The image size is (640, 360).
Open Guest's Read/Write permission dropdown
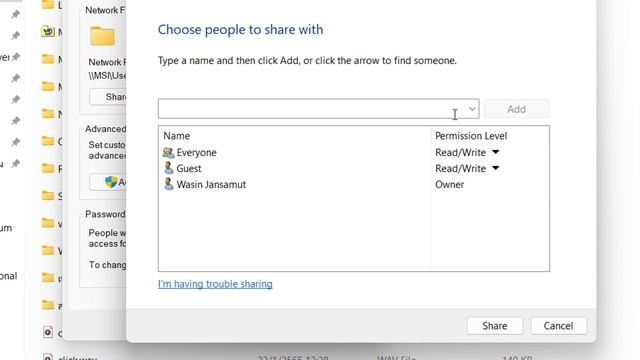(x=496, y=168)
